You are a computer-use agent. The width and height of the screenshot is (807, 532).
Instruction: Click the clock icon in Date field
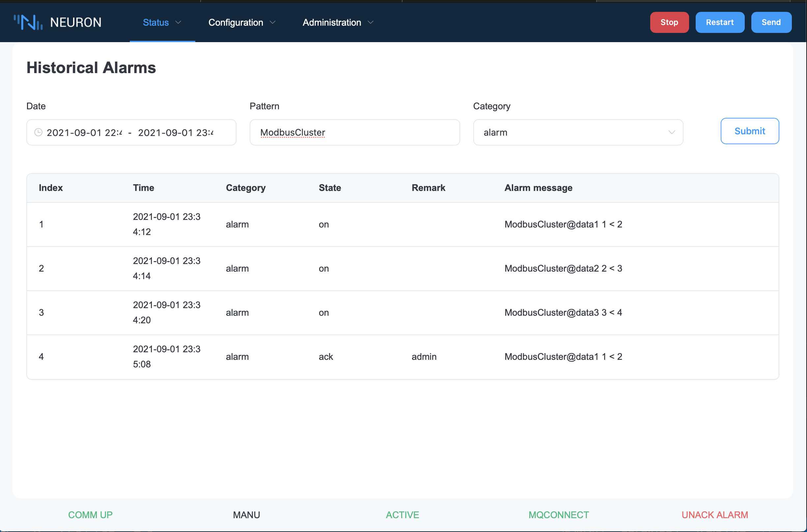[38, 132]
